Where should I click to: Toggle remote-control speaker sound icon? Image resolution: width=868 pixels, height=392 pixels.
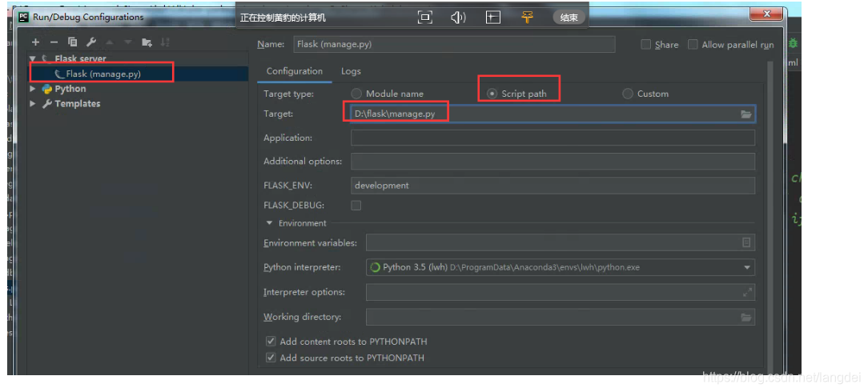458,17
